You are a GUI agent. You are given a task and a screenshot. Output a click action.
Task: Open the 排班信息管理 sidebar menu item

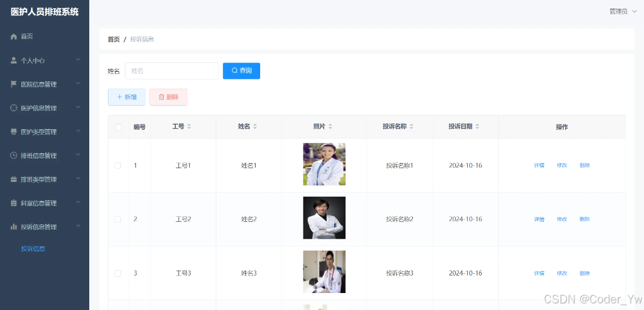[44, 156]
